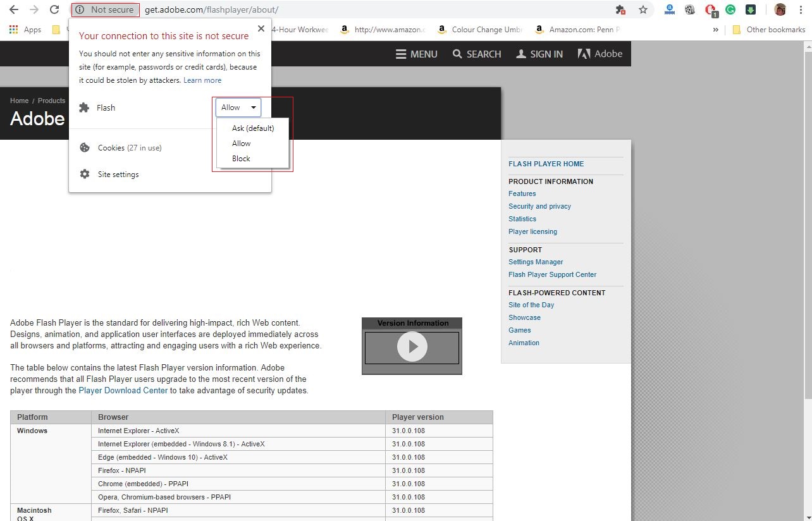Screen dimensions: 812x521
Task: Click the Flash puzzle piece icon in popup
Action: point(84,107)
